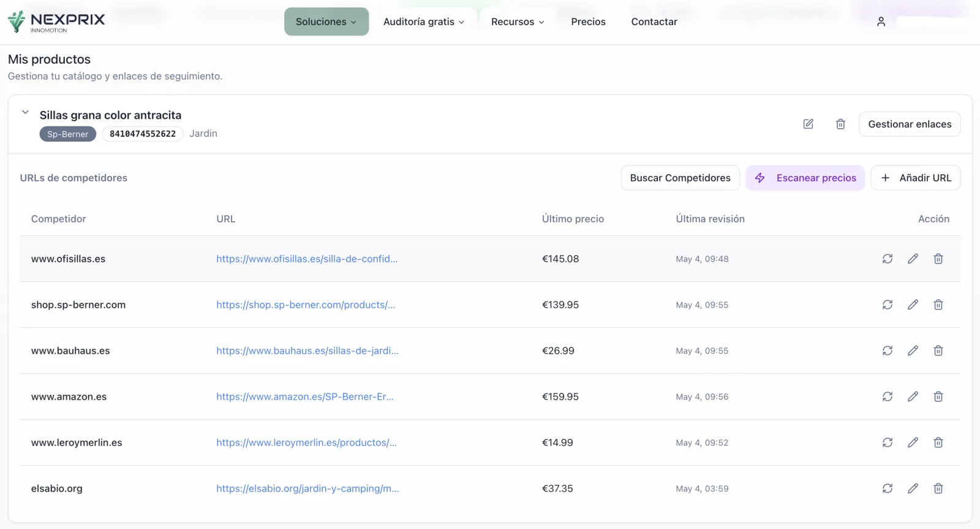Open the shop.sp-berner.com product link
Screen dimensions: 980x529
[306, 305]
